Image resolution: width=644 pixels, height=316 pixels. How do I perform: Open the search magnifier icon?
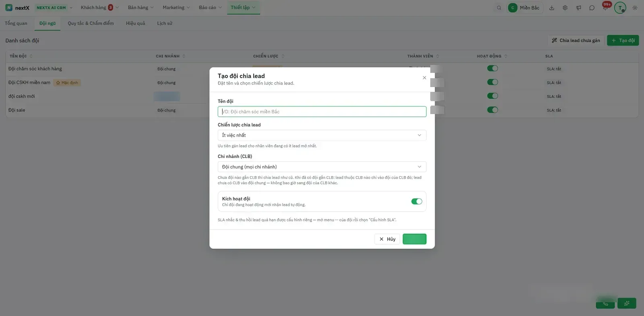coord(499,8)
